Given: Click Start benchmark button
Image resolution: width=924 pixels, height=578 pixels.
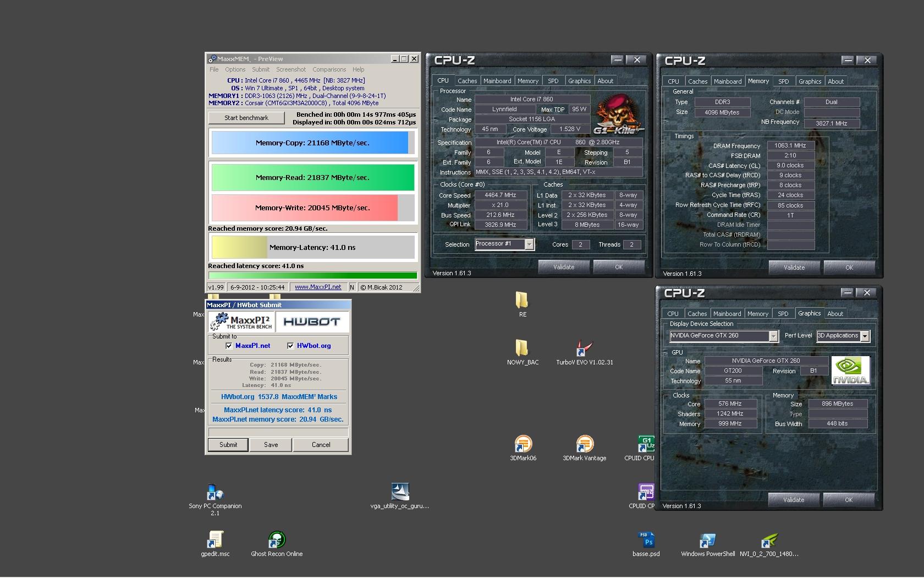Looking at the screenshot, I should [x=246, y=118].
